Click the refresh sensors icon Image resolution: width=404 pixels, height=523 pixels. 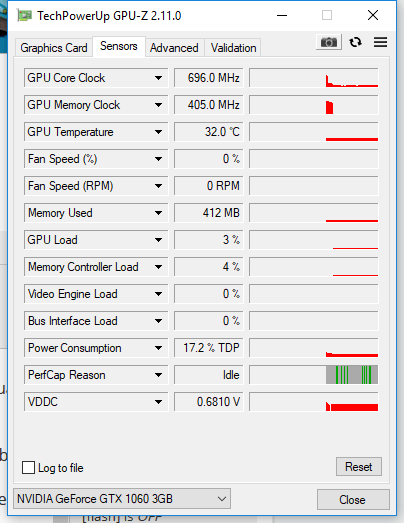coord(355,42)
